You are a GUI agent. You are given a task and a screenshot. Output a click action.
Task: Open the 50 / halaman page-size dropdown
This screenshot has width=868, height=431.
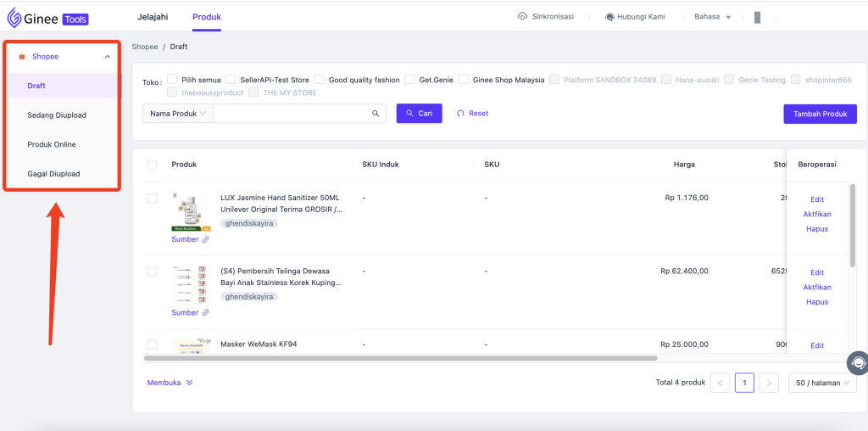click(x=822, y=383)
